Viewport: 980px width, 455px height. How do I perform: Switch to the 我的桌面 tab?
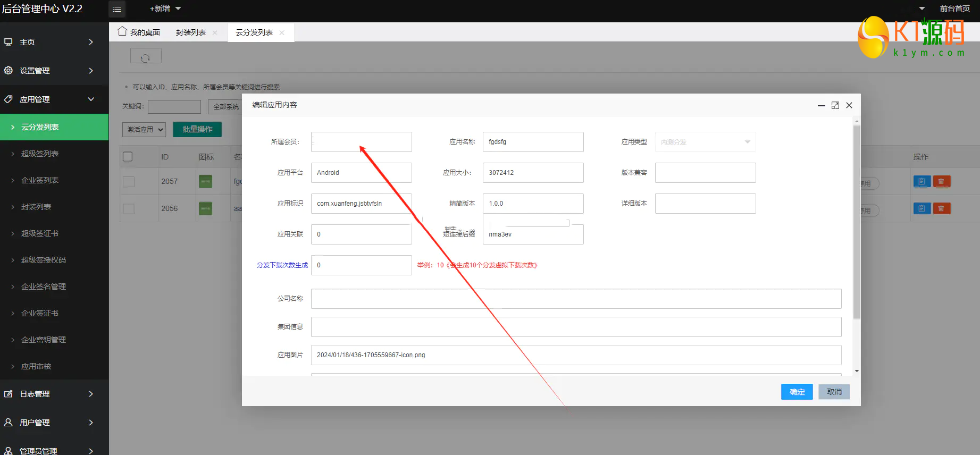tap(139, 32)
